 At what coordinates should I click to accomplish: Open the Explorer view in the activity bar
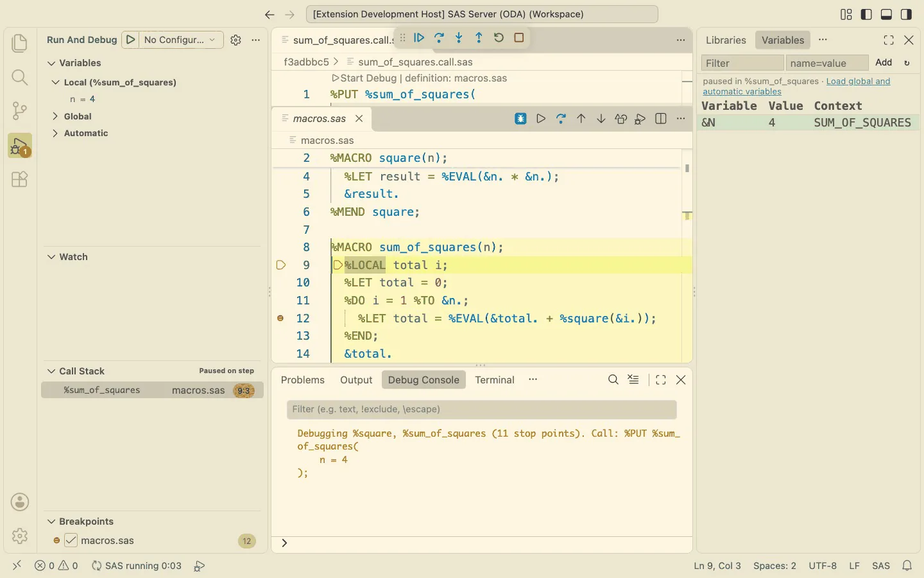(20, 43)
